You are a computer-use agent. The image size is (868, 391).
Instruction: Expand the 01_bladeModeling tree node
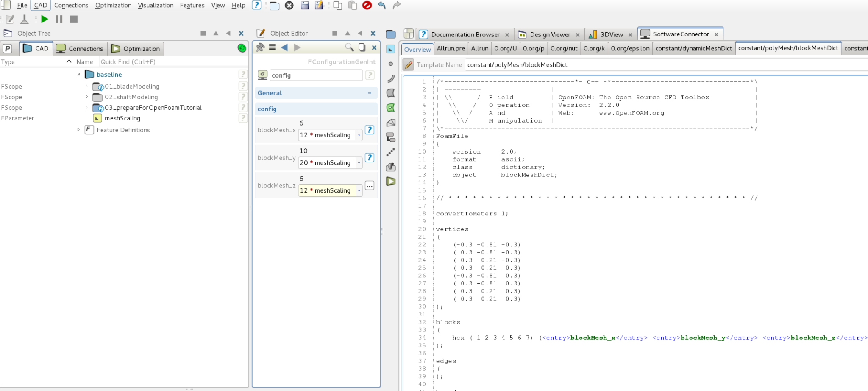[86, 86]
